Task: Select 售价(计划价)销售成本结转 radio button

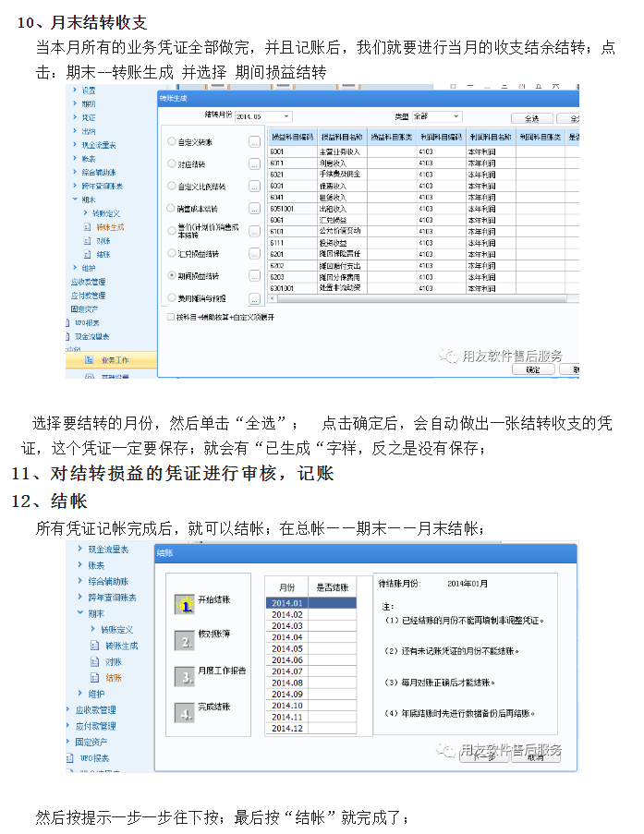Action: (171, 231)
